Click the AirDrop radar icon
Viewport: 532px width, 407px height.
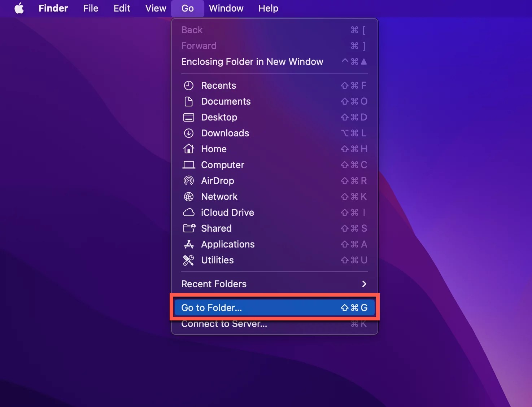189,181
